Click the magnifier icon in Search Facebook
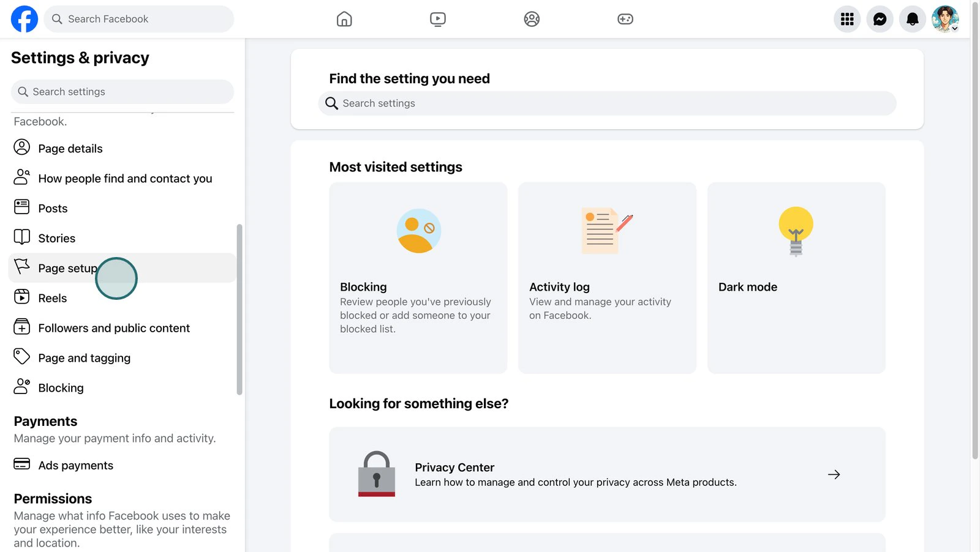The height and width of the screenshot is (552, 980). pyautogui.click(x=57, y=19)
